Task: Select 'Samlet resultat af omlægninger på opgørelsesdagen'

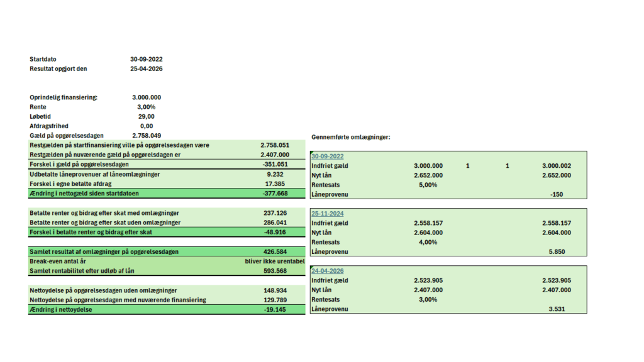Action: click(104, 251)
